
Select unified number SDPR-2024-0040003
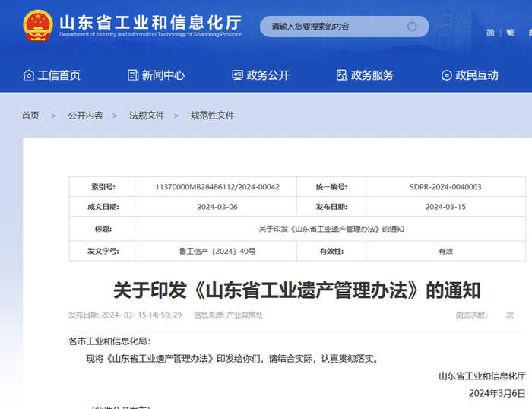click(x=445, y=187)
